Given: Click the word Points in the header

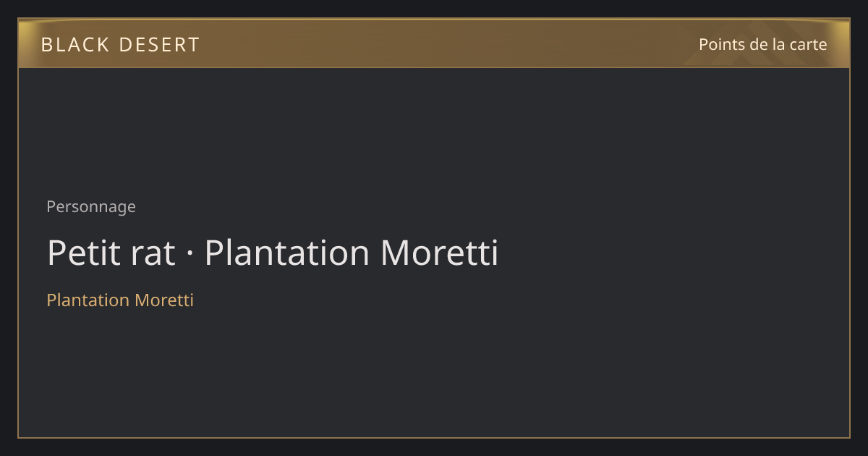Looking at the screenshot, I should (722, 44).
